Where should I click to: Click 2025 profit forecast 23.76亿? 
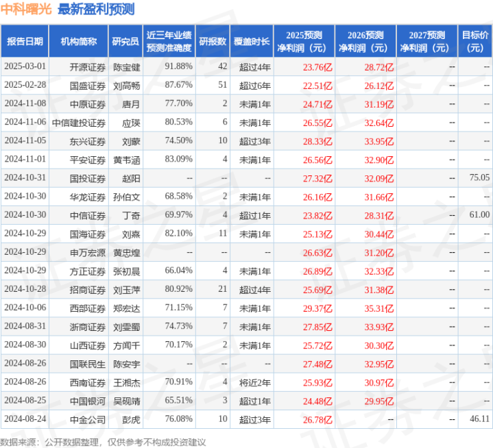(317, 67)
